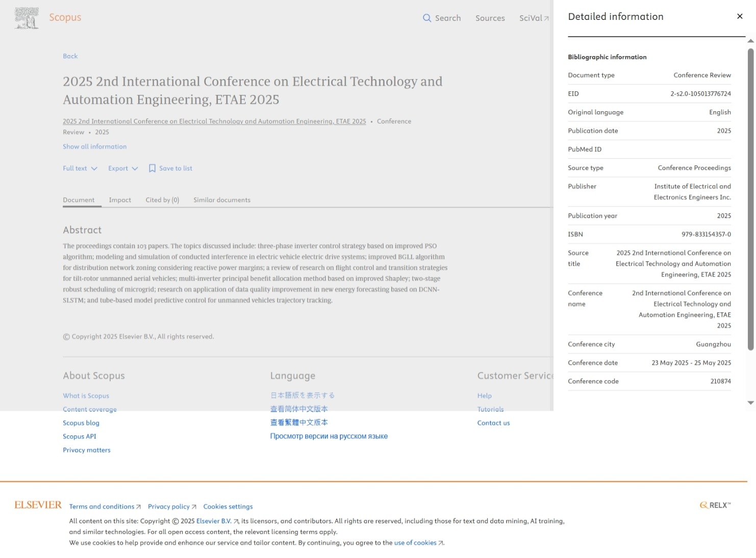Screen dimensions: 756x558
Task: Click Original language value English
Action: [x=720, y=112]
